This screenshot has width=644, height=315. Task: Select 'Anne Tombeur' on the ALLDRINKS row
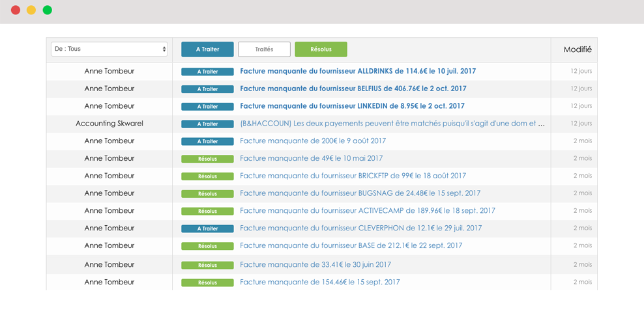[110, 71]
